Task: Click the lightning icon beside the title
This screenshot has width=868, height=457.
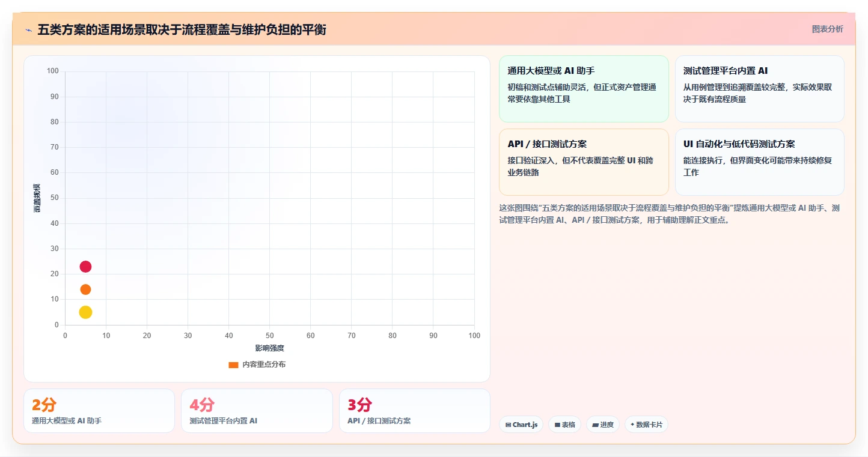Action: pos(28,29)
